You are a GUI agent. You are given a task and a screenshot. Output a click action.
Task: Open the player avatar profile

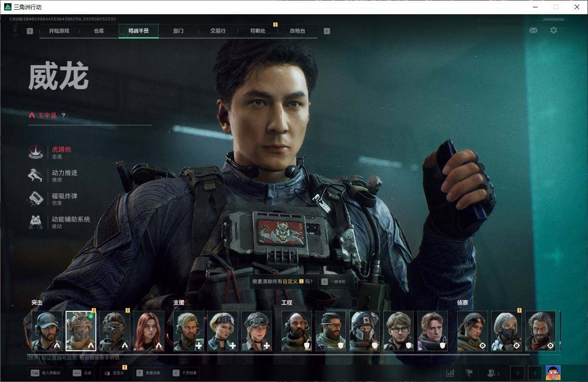(553, 373)
